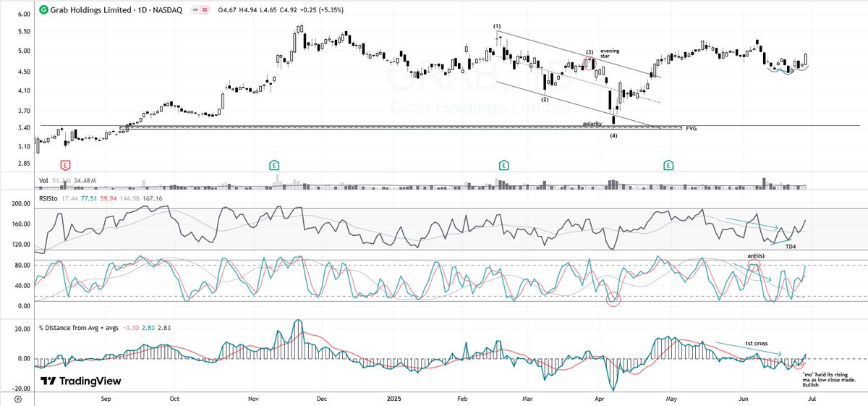Viewport: 868px width, 406px height.
Task: Click the Apr time axis label
Action: tap(598, 399)
